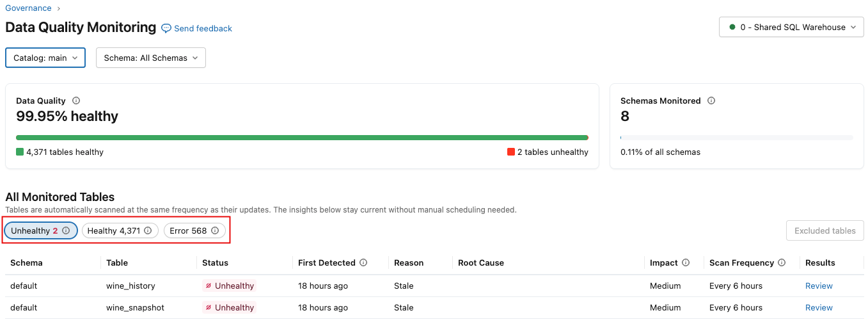Open the Catalog: main dropdown
The height and width of the screenshot is (322, 868).
tap(45, 58)
